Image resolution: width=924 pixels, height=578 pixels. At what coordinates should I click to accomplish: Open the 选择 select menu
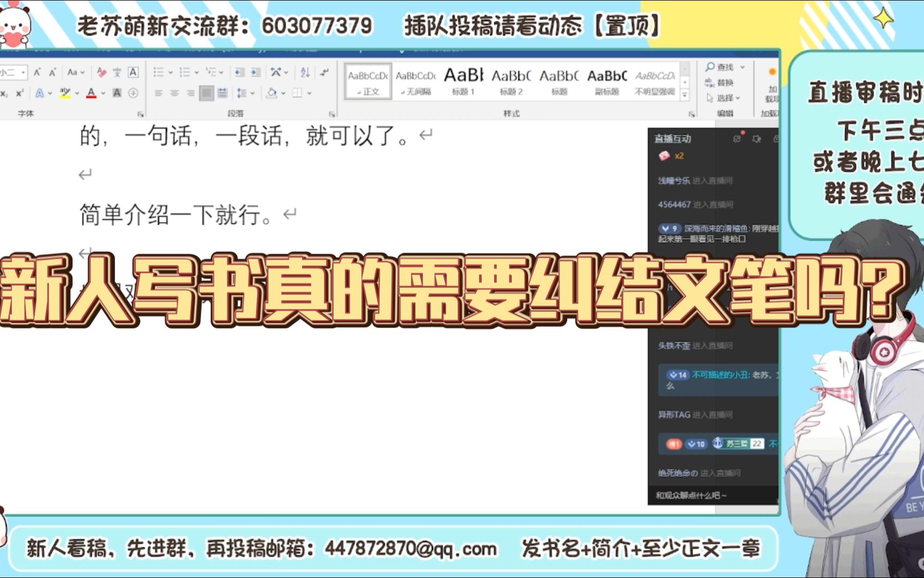(x=723, y=98)
